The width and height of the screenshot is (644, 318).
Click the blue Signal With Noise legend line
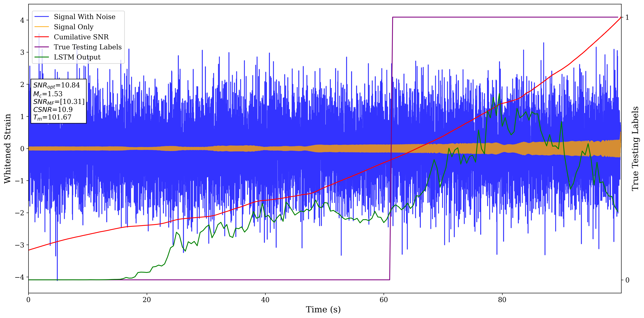tap(42, 17)
